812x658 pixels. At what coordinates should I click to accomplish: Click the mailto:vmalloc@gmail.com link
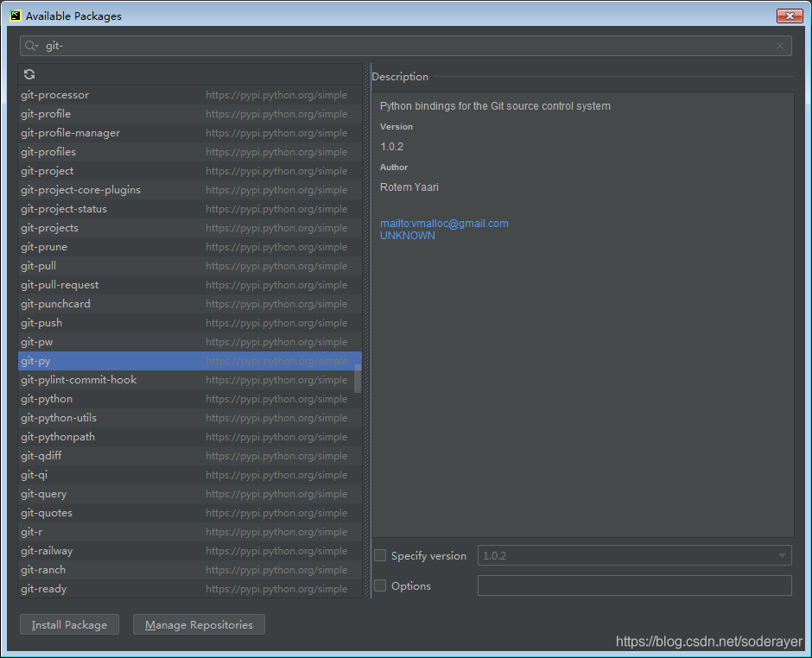click(444, 223)
